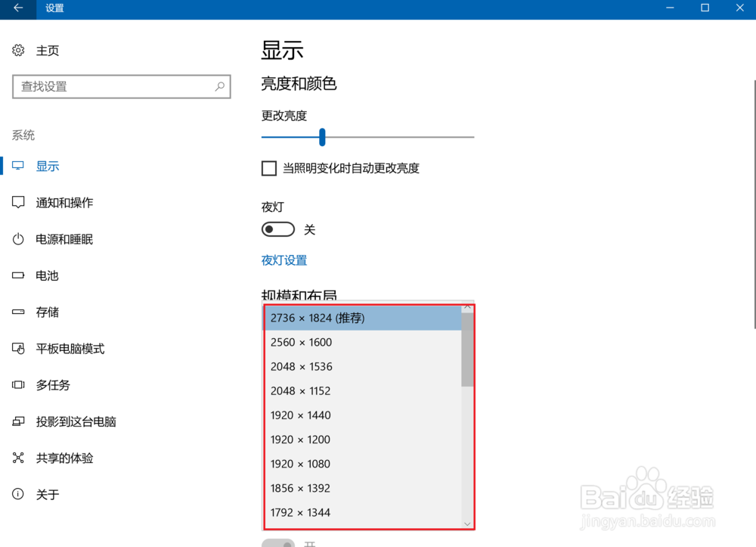Select resolution 2560 × 1600
This screenshot has width=756, height=547.
point(300,342)
